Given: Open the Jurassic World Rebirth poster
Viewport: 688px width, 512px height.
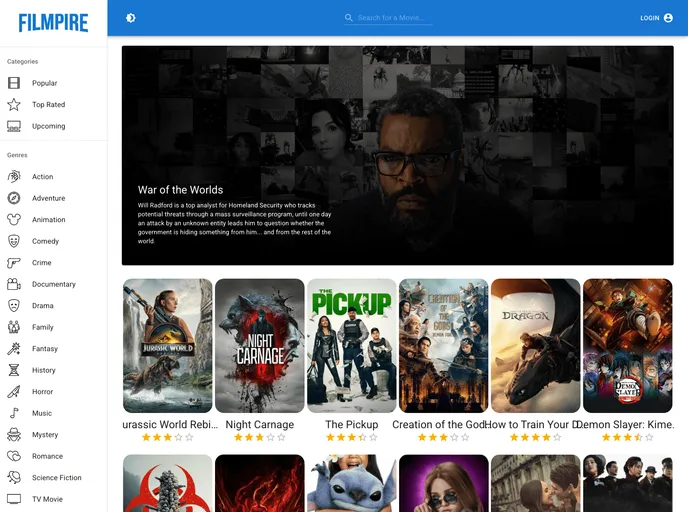Looking at the screenshot, I should 168,346.
